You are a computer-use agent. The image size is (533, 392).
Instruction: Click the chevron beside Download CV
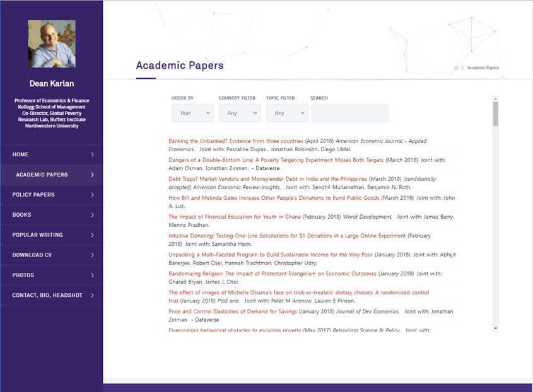(x=92, y=255)
